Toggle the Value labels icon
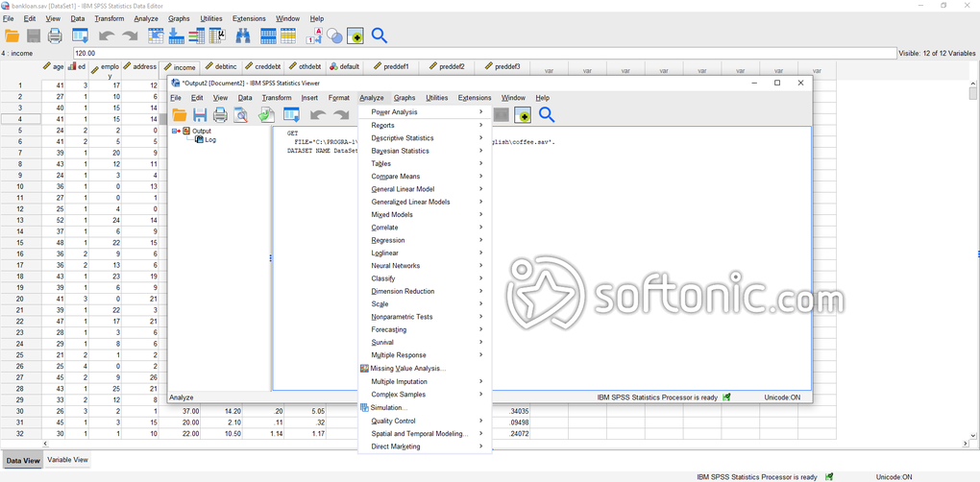 coord(314,36)
